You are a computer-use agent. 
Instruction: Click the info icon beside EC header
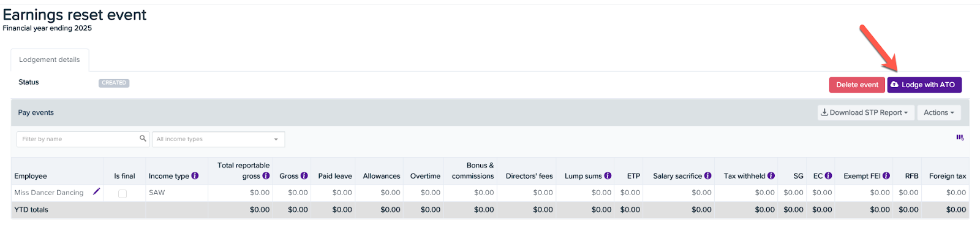click(x=828, y=175)
